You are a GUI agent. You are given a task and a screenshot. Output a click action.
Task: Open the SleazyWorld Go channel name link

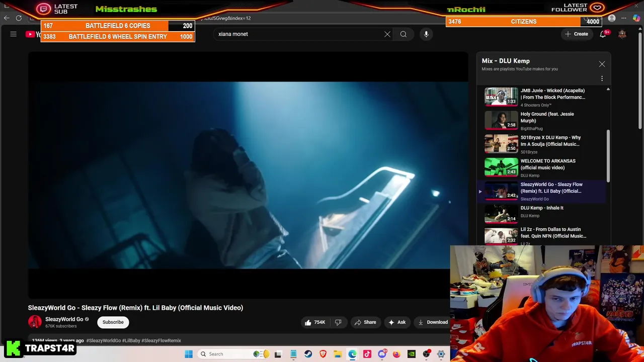pyautogui.click(x=64, y=319)
